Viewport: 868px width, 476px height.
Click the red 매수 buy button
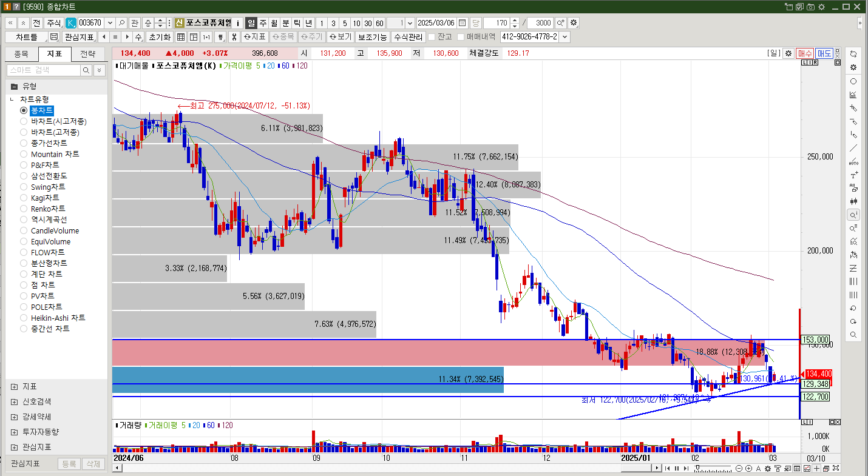pyautogui.click(x=805, y=53)
